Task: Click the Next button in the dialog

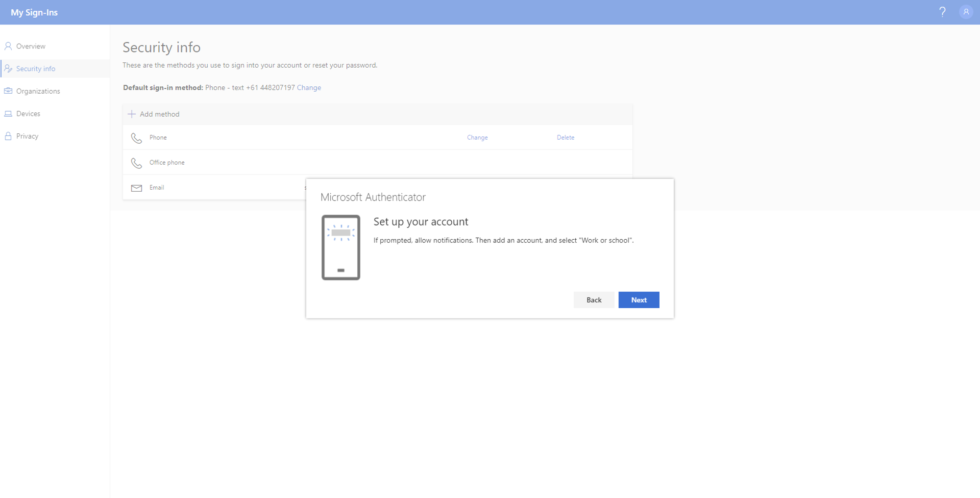Action: click(x=638, y=300)
